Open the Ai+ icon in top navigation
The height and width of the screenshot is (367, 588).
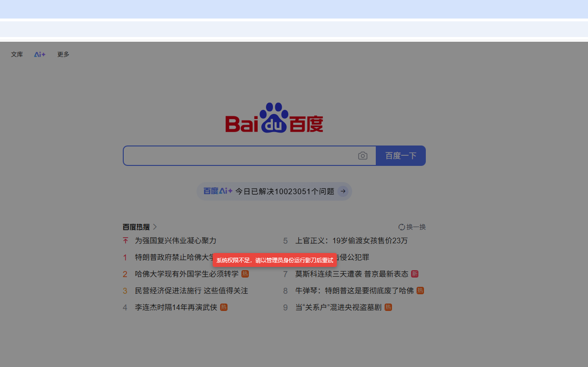[x=40, y=54]
